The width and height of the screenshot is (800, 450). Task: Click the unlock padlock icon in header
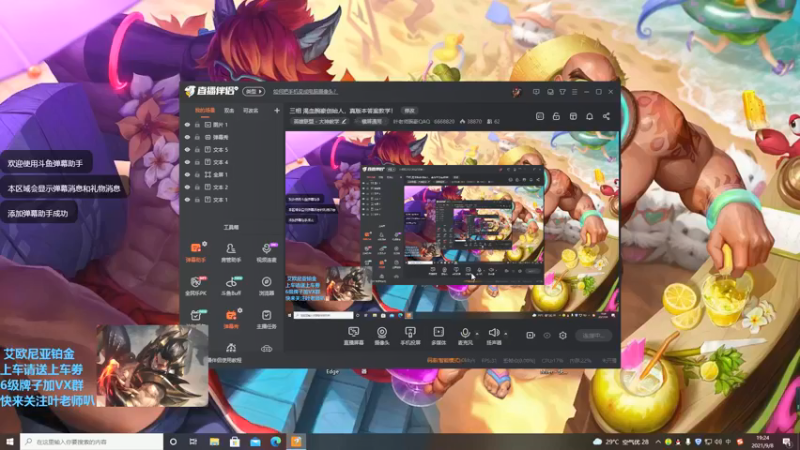[556, 116]
